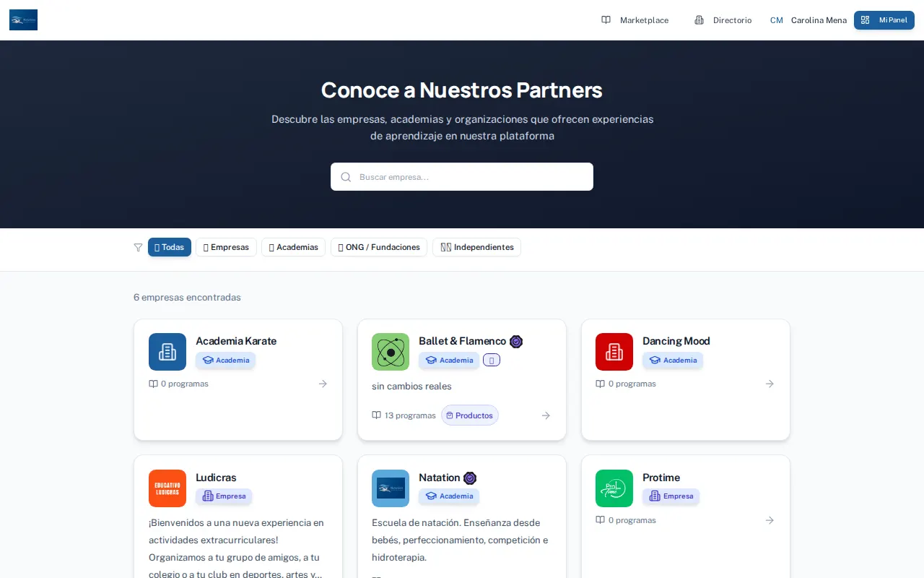Open Carolina Mena profile name
The width and height of the screenshot is (924, 578).
(x=819, y=20)
